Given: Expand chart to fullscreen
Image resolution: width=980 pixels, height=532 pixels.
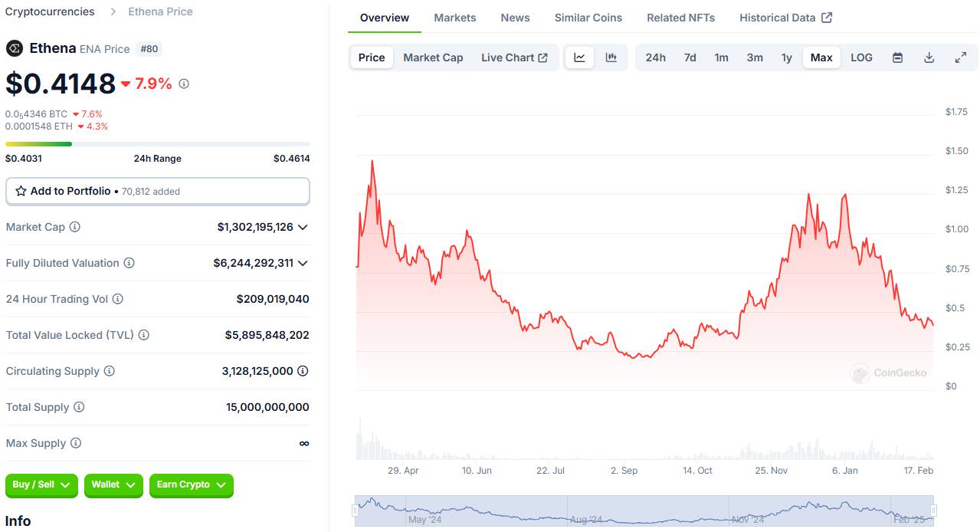Looking at the screenshot, I should 961,57.
